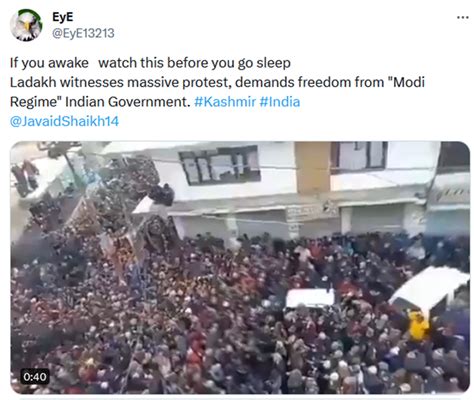Follow the #India hashtag
This screenshot has width=474, height=400.
pyautogui.click(x=280, y=102)
